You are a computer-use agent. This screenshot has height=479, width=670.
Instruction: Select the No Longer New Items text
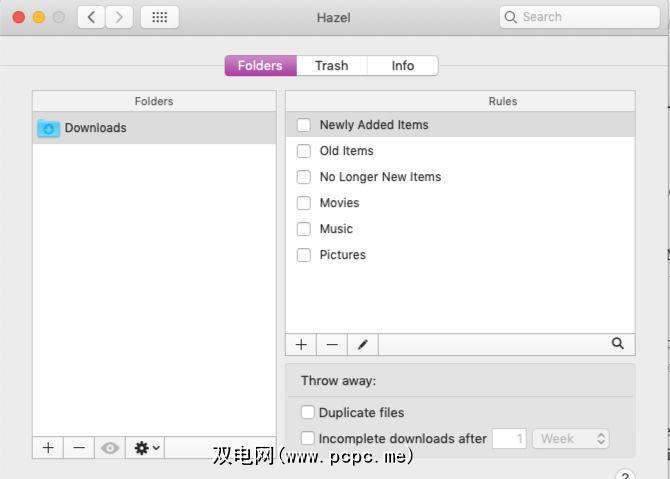pos(380,177)
